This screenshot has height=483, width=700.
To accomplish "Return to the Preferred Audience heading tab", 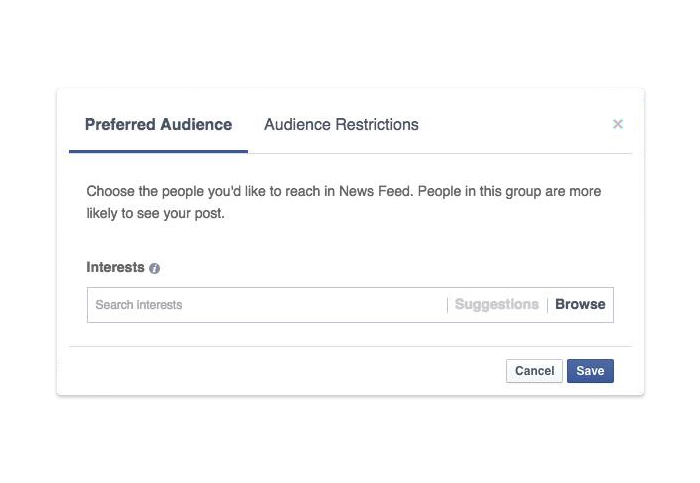I will pyautogui.click(x=158, y=125).
